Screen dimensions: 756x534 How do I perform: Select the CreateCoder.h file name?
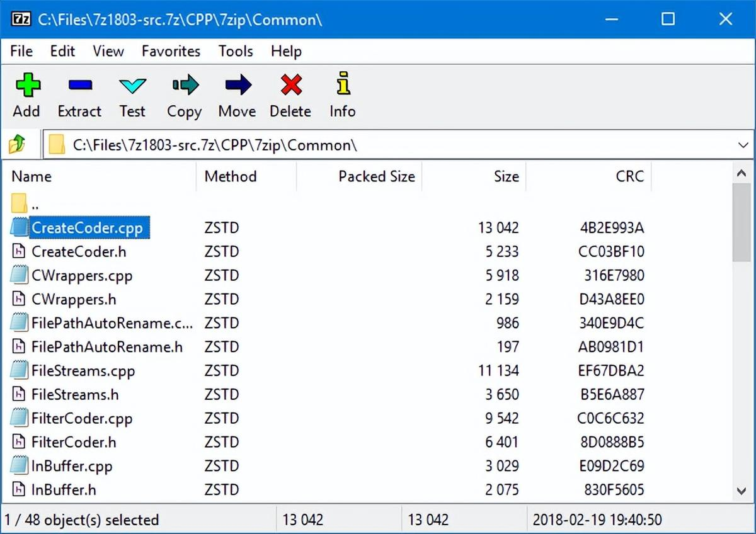pos(79,251)
